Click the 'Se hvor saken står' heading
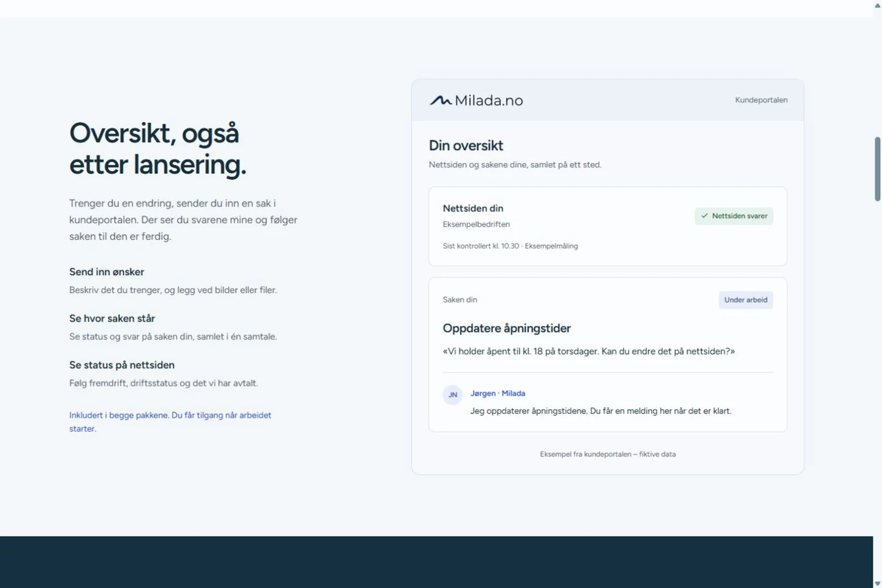Screen dimensions: 882x588 [x=112, y=318]
